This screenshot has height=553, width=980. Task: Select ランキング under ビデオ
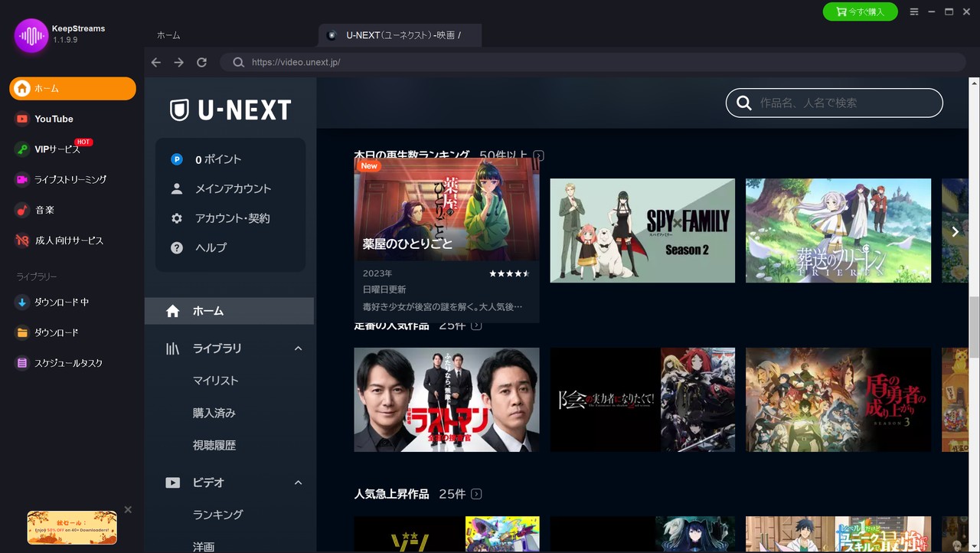(217, 514)
